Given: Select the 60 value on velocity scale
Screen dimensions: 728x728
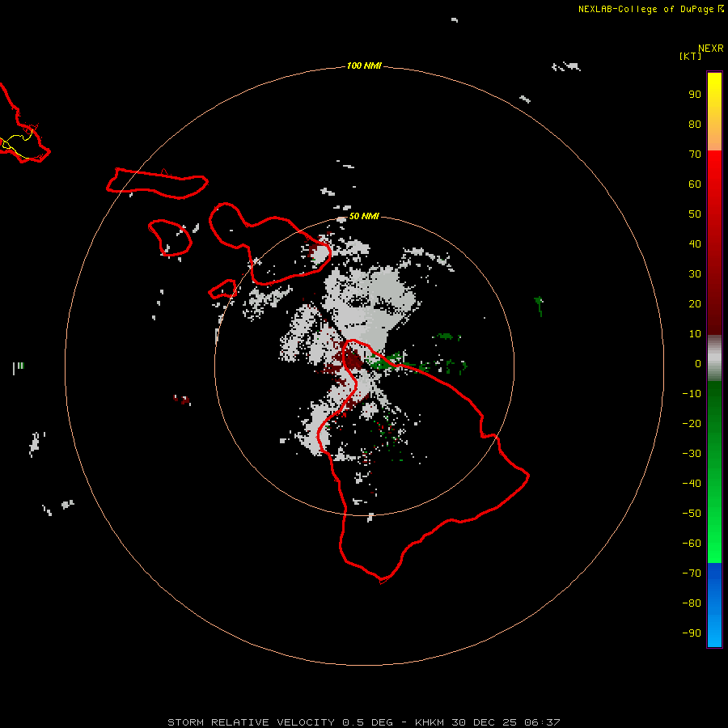Looking at the screenshot, I should (695, 184).
